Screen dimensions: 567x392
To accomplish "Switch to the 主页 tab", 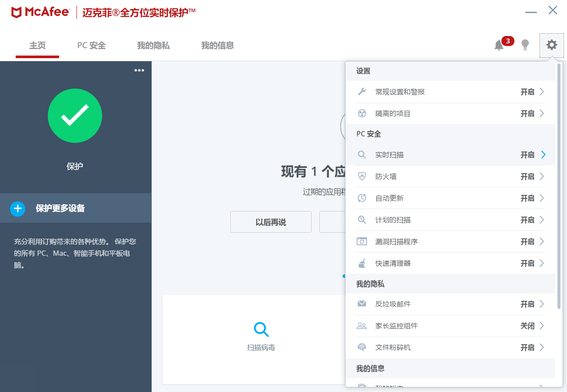I will click(x=37, y=45).
